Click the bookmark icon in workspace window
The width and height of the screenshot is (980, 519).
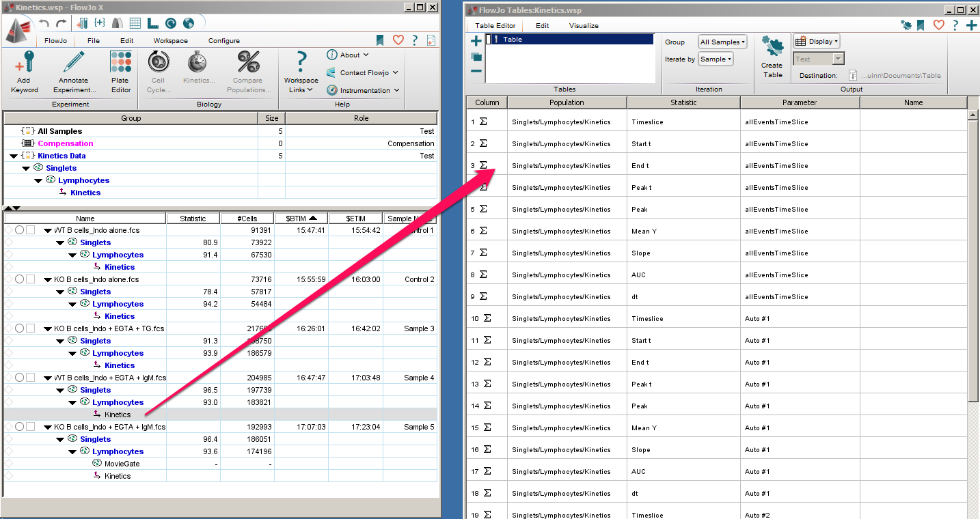click(x=380, y=40)
